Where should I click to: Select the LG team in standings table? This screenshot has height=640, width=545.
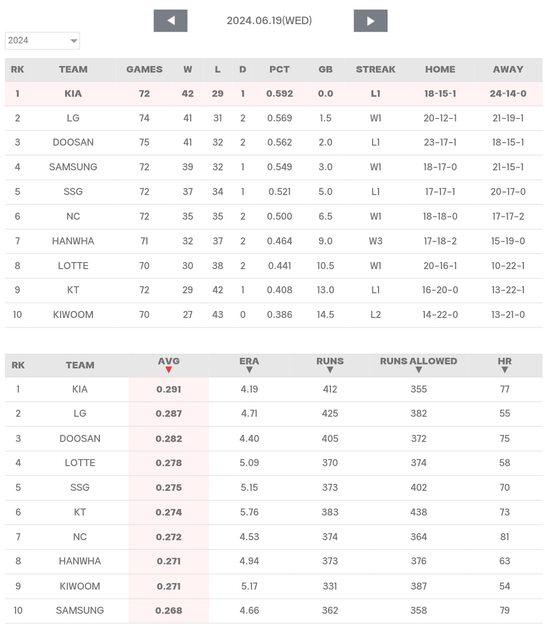pos(73,118)
